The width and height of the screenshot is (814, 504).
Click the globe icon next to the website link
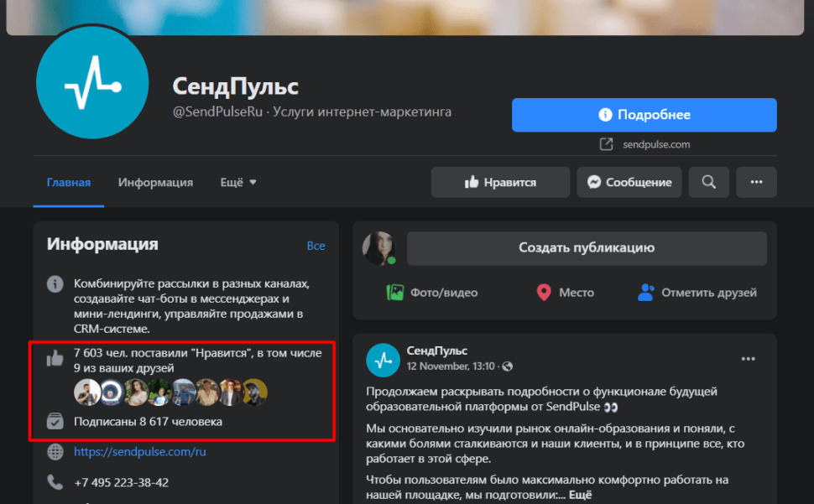(55, 451)
